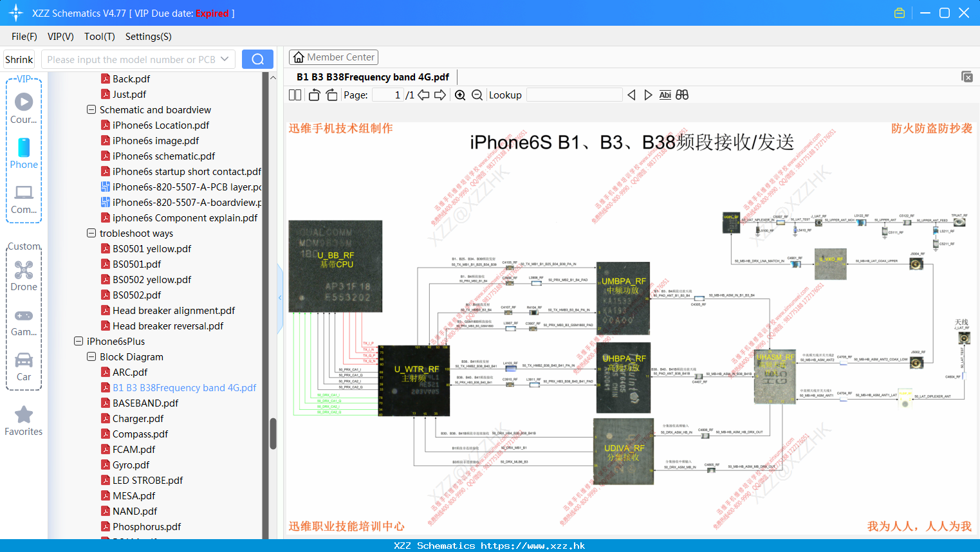Collapse Schematic and boardview folder
The height and width of the screenshot is (552, 980).
click(x=91, y=110)
